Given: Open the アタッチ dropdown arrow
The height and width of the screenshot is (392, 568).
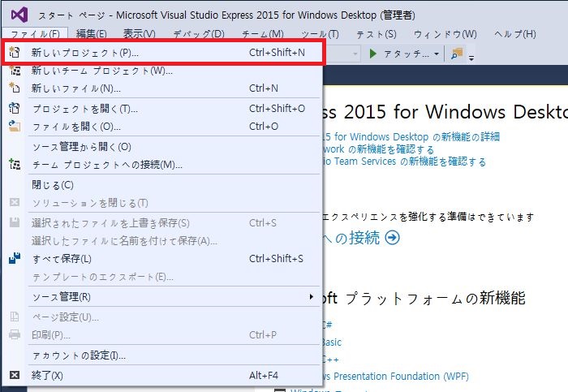Looking at the screenshot, I should click(437, 54).
